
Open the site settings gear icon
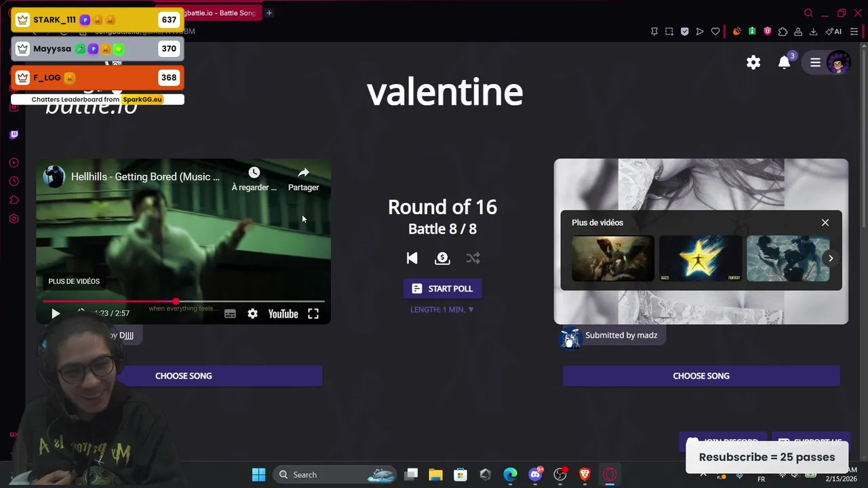(x=753, y=62)
